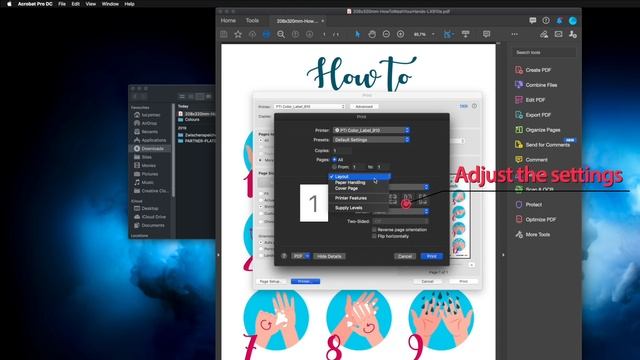Open the Border dropdown in Layout section
This screenshot has width=640, height=360.
400,211
